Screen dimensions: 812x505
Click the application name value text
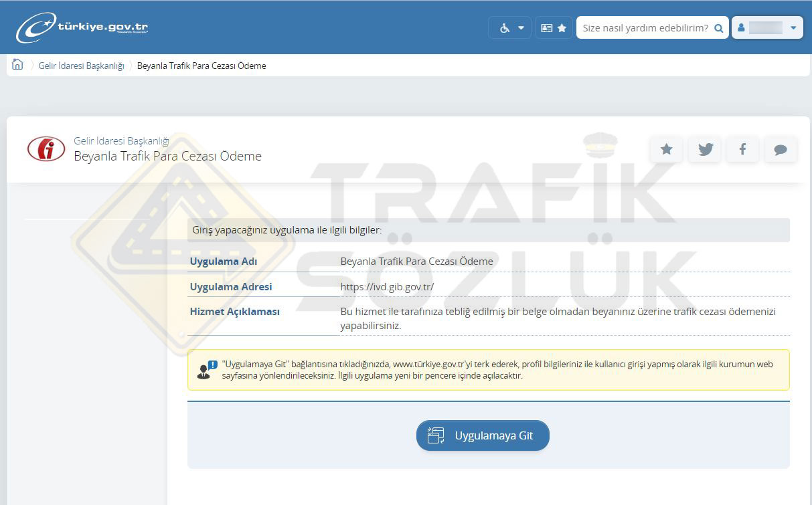(417, 262)
